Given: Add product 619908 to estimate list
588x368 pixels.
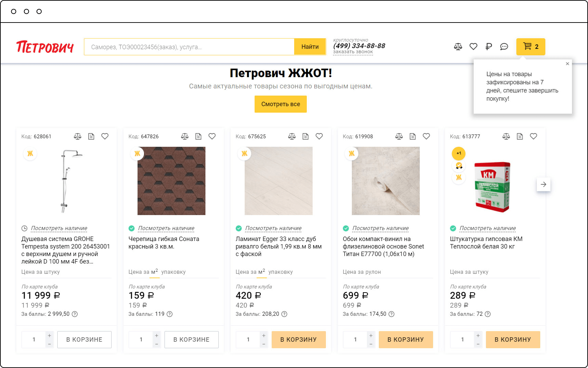Looking at the screenshot, I should (x=413, y=137).
